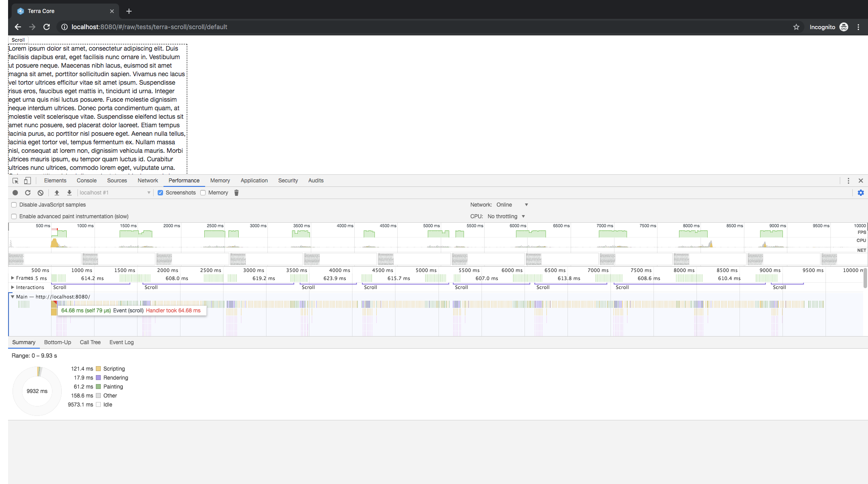Screen dimensions: 868x484
Task: Enable the Memory checkbox
Action: [203, 193]
